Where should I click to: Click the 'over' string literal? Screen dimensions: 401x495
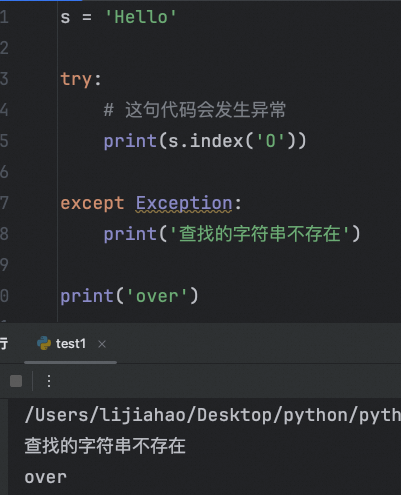click(x=157, y=296)
